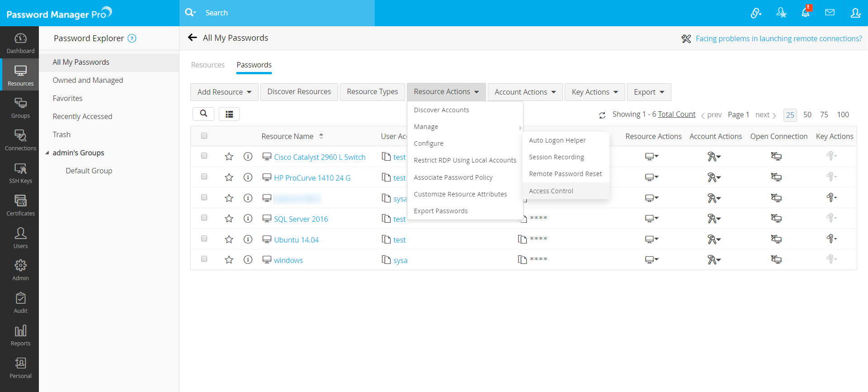This screenshot has height=392, width=868.
Task: Show info for HP ProCurve 1410 24 G
Action: coord(248,177)
